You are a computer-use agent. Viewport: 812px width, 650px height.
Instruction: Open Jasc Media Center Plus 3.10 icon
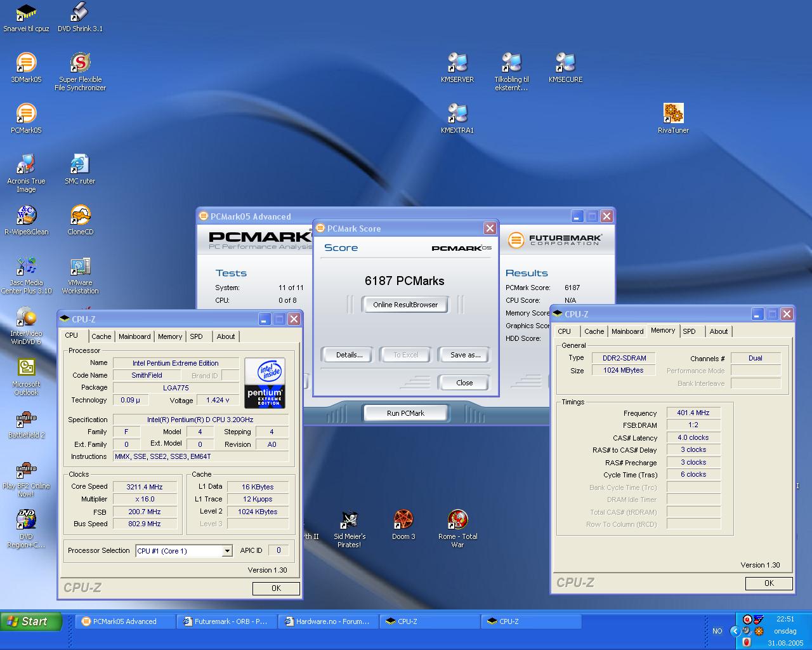click(26, 275)
